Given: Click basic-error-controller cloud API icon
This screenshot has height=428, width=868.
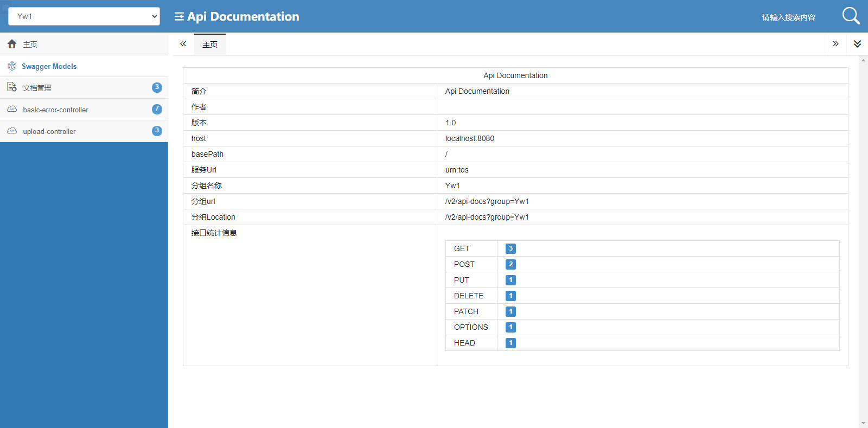Looking at the screenshot, I should (12, 109).
